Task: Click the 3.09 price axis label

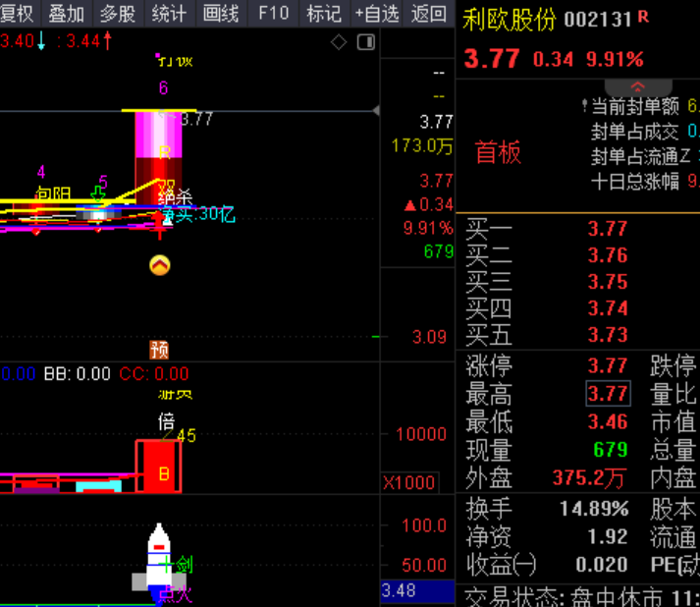Action: [x=429, y=337]
